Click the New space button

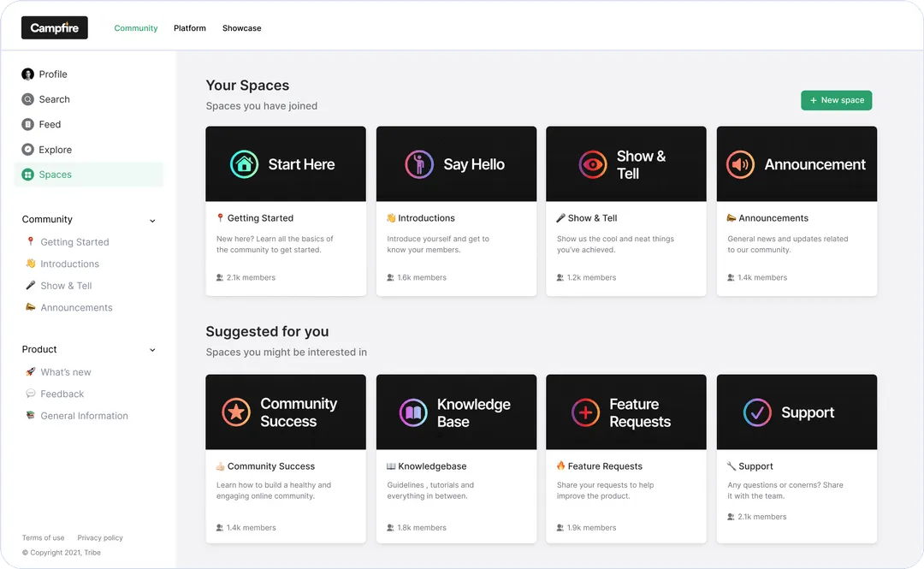[x=836, y=100]
